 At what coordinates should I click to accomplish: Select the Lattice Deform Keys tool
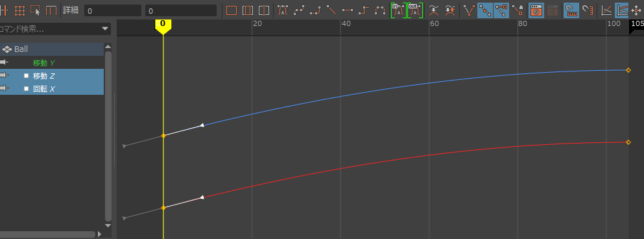tap(19, 10)
